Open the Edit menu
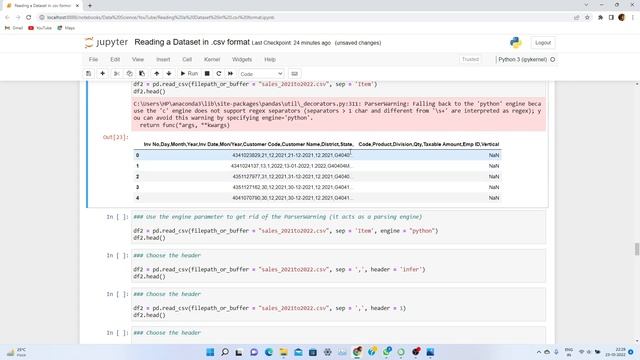Image resolution: width=640 pixels, height=360 pixels. click(115, 60)
